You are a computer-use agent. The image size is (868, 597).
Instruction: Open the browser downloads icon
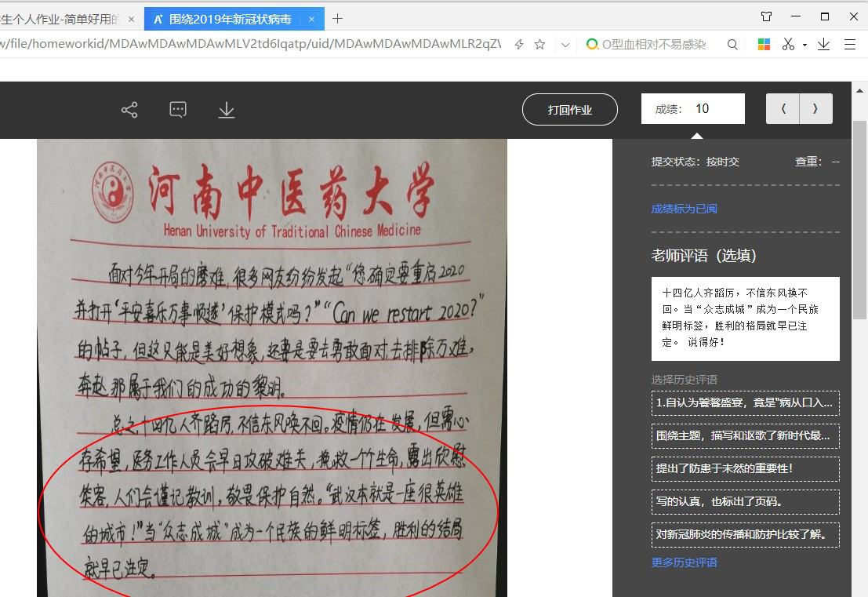click(x=823, y=45)
